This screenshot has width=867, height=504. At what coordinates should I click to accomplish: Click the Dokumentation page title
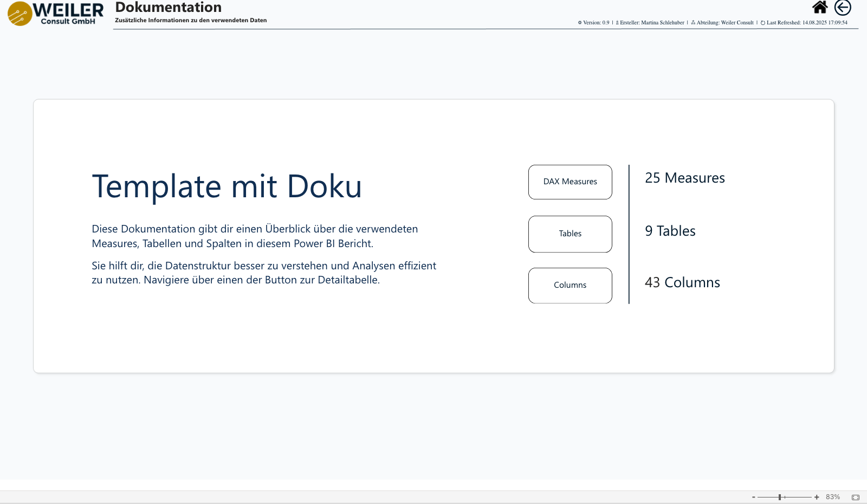[x=169, y=7]
